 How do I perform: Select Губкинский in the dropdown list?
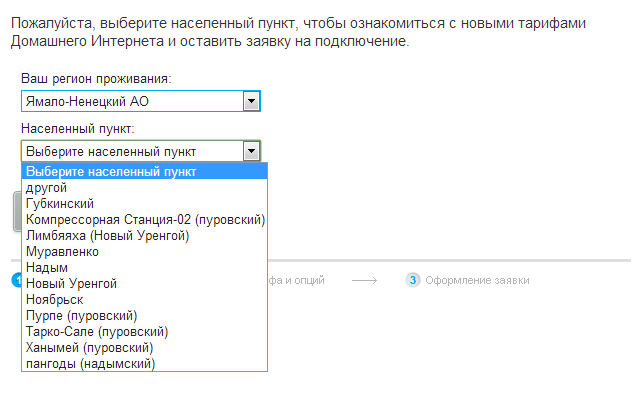[x=144, y=203]
